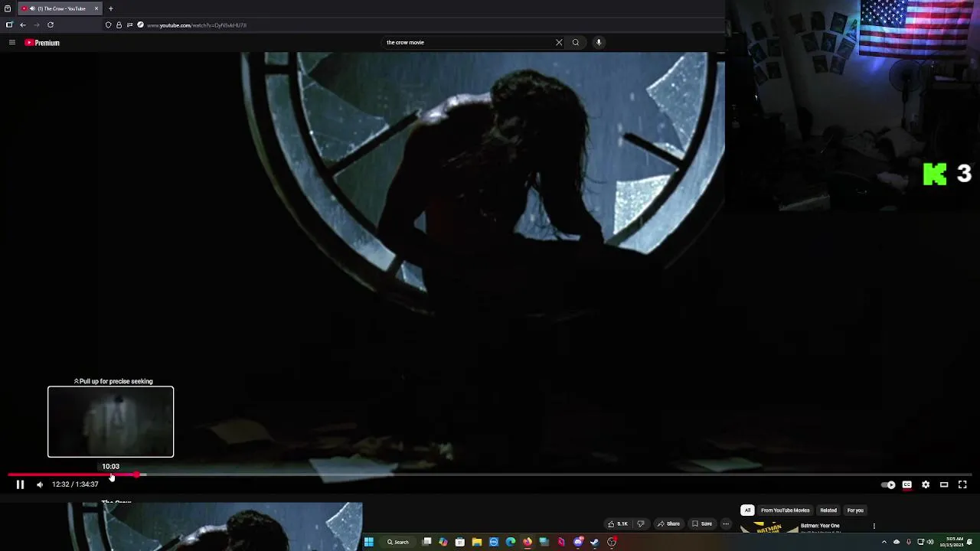
Task: Toggle the autoplay switch in the player
Action: coord(888,484)
